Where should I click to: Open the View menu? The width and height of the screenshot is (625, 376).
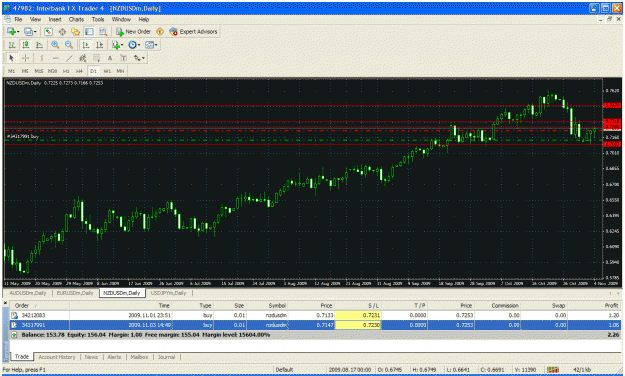[x=35, y=20]
